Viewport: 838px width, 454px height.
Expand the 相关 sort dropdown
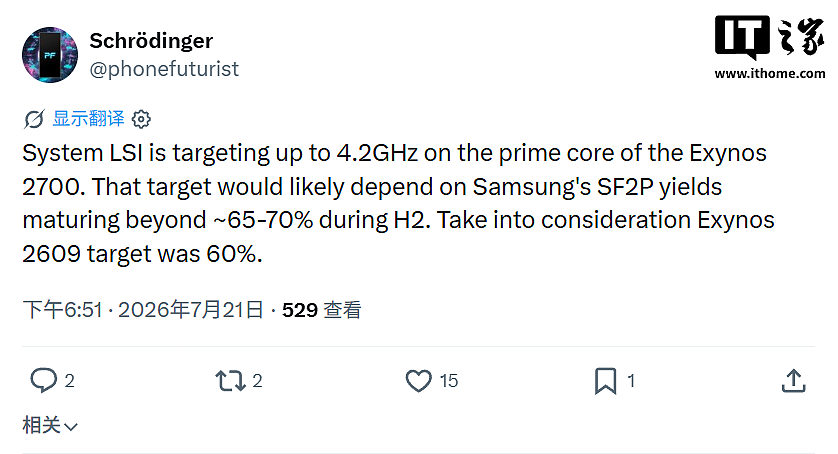[x=50, y=426]
